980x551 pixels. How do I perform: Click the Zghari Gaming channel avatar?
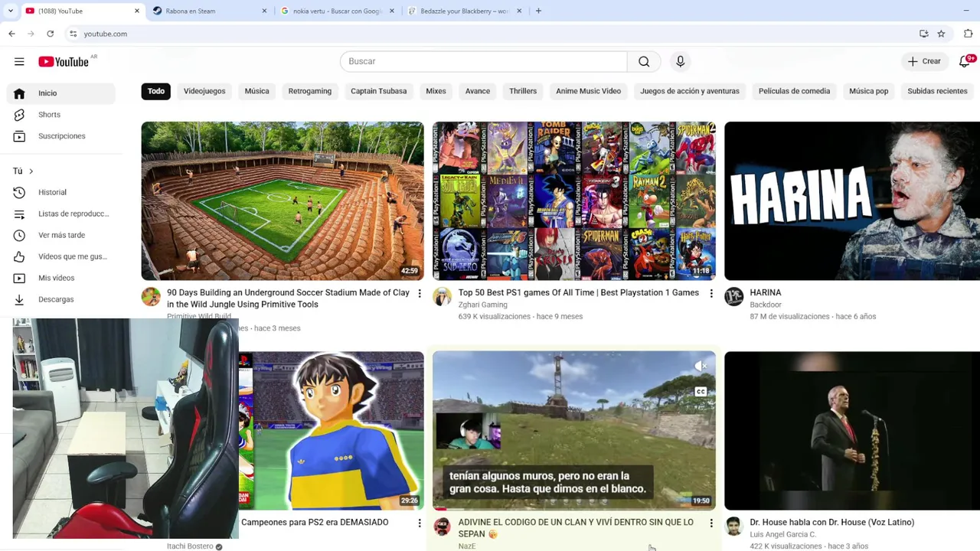point(442,297)
